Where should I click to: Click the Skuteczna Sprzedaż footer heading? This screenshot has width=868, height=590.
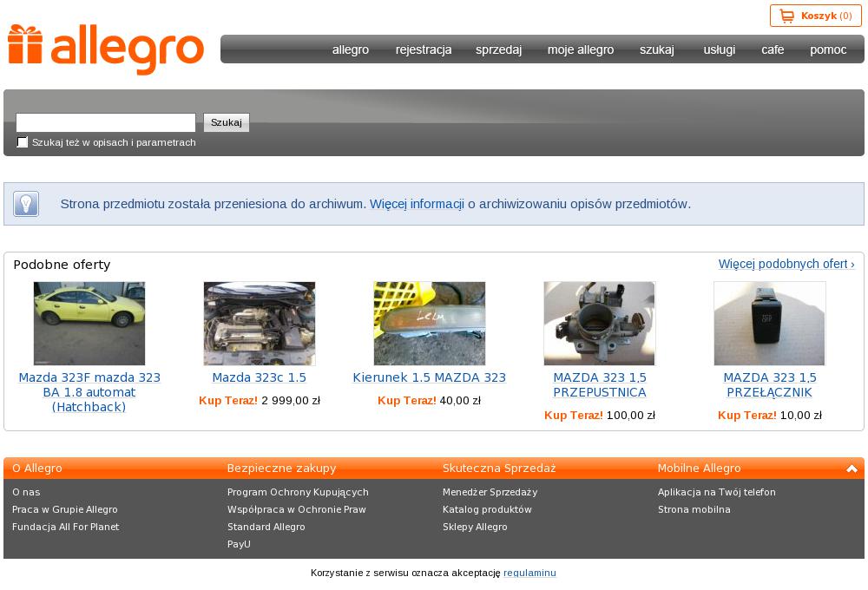pyautogui.click(x=499, y=469)
